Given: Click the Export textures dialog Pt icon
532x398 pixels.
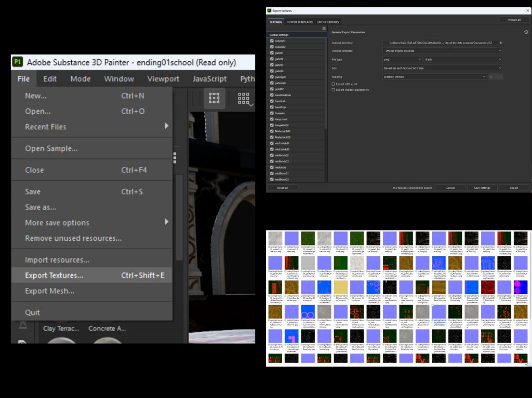Looking at the screenshot, I should (x=269, y=10).
